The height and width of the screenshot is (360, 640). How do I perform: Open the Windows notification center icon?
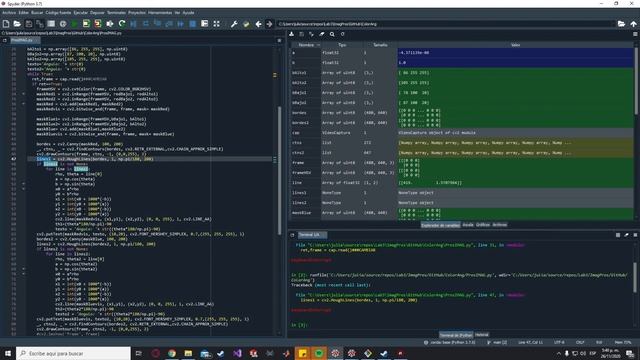point(631,353)
